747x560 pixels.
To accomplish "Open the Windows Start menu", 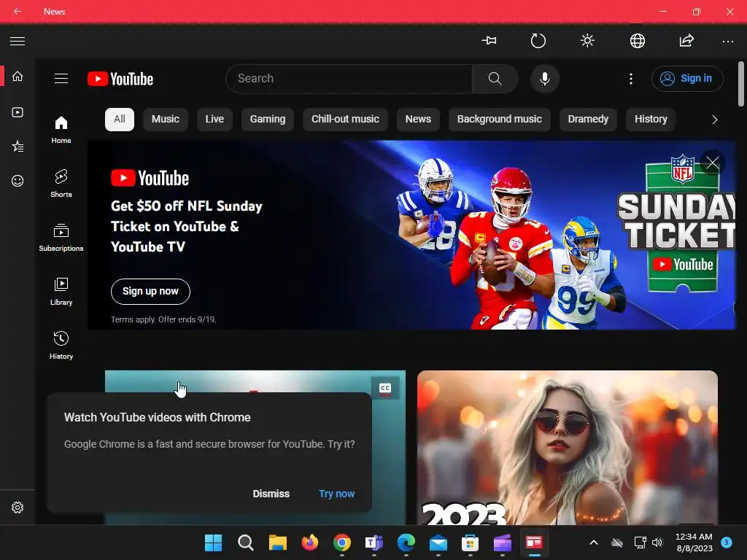I will [x=214, y=542].
